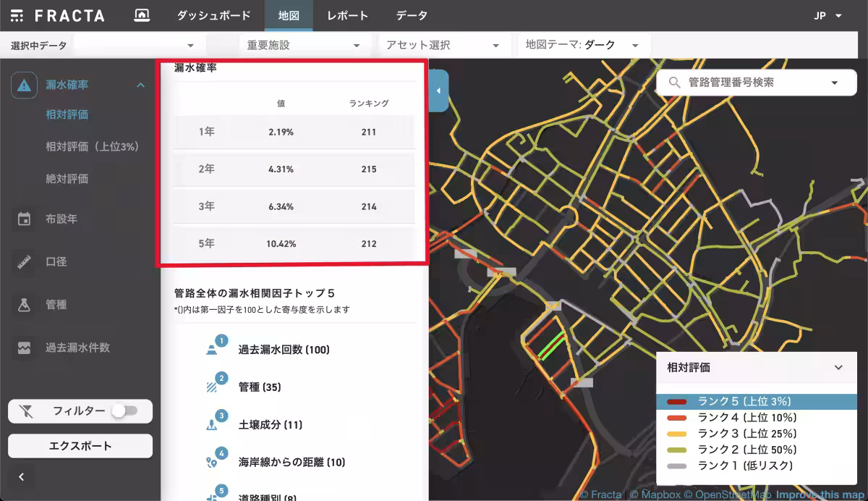Click the 2年 ranking 215
868x501 pixels.
click(x=369, y=169)
